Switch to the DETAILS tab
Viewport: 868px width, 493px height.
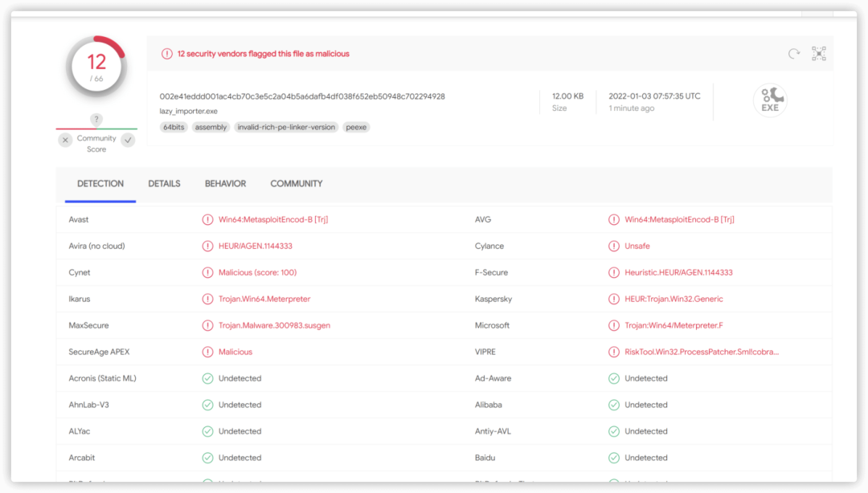[164, 184]
